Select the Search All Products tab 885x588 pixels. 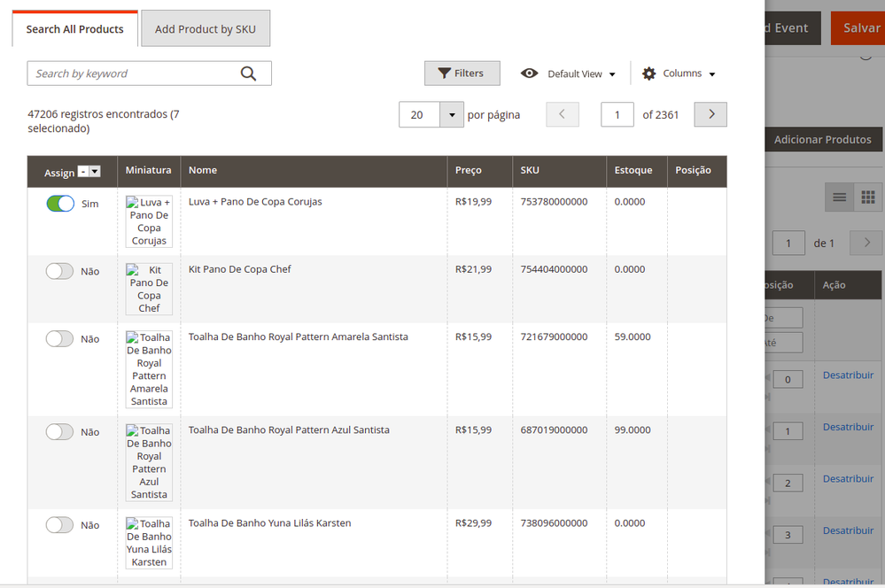click(75, 29)
